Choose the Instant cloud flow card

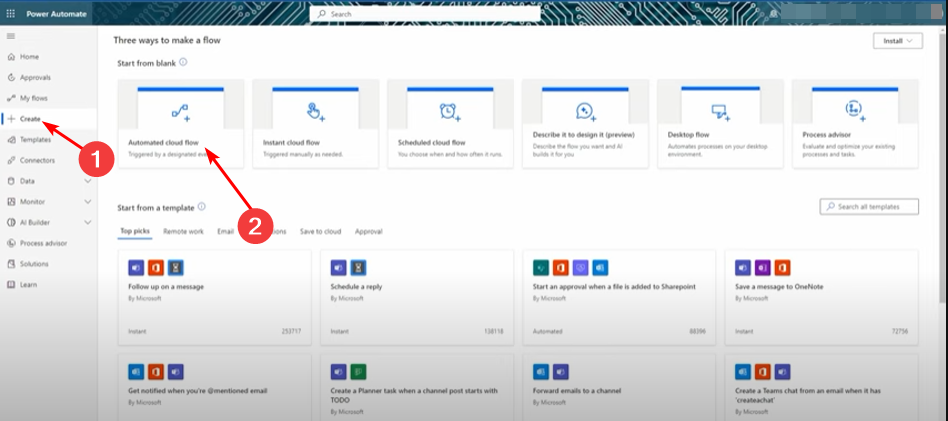(316, 123)
